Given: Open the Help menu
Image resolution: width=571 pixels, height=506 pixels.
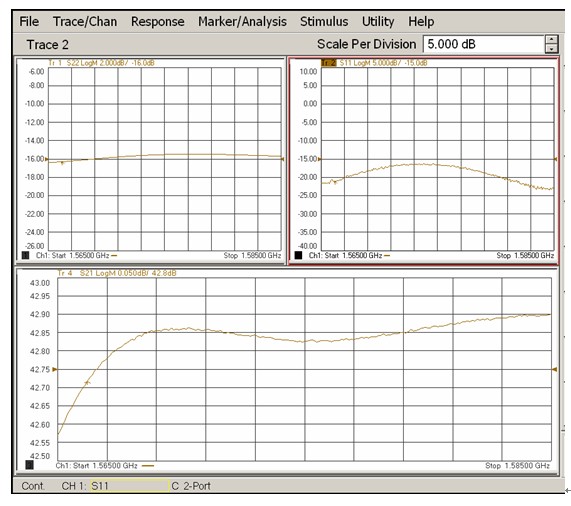Looking at the screenshot, I should 421,21.
